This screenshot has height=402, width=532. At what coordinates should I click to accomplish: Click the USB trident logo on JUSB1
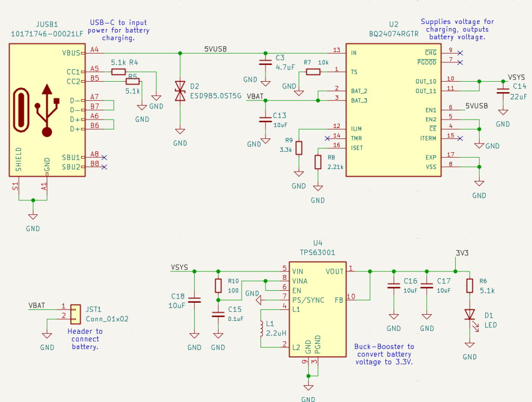point(47,110)
